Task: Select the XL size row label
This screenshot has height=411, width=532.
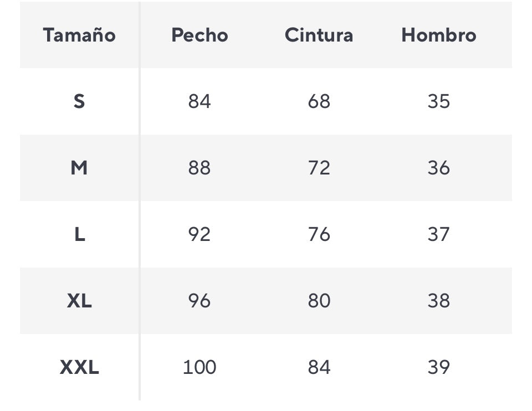Action: click(x=79, y=301)
